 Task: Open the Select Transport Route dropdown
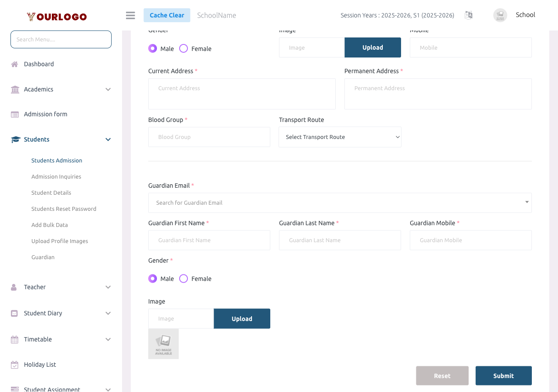[x=340, y=137]
